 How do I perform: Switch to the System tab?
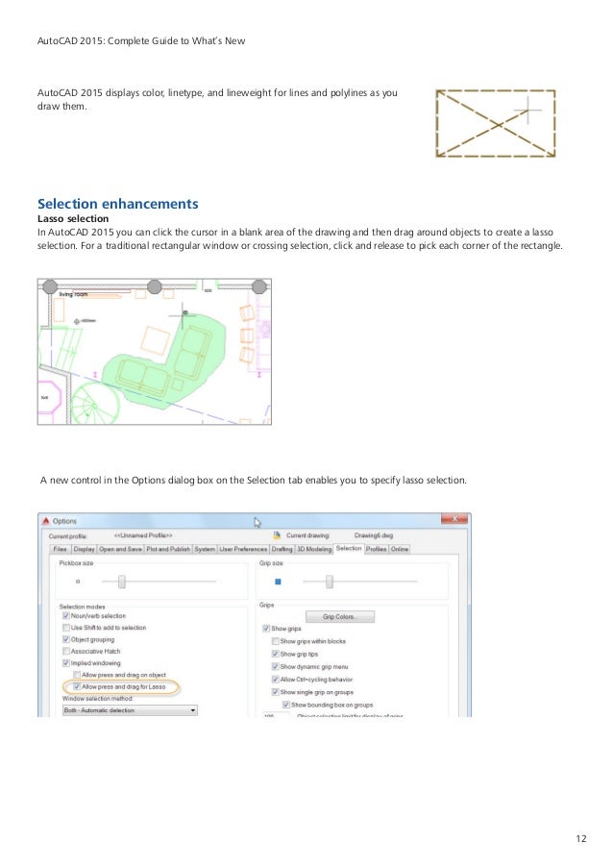pos(204,549)
